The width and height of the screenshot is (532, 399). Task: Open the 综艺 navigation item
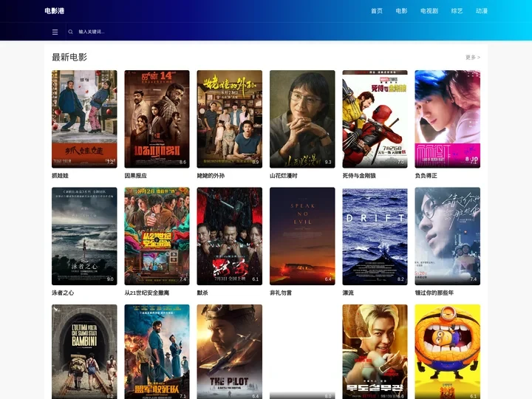tap(457, 11)
